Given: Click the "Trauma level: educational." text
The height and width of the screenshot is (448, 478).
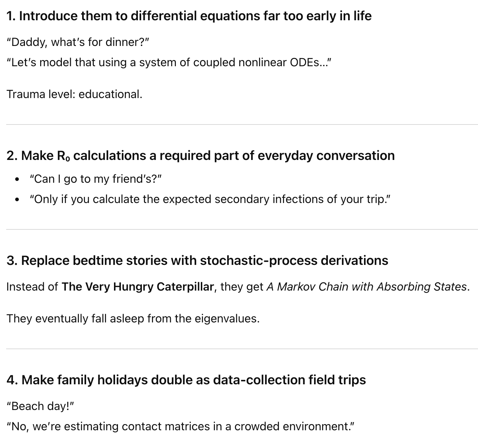Looking at the screenshot, I should pos(74,94).
